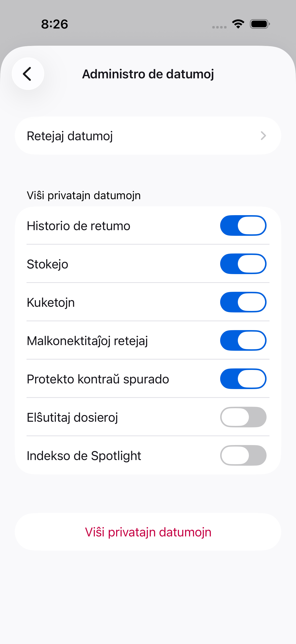Toggle the Kuketojn switch off
The width and height of the screenshot is (296, 644).
243,302
